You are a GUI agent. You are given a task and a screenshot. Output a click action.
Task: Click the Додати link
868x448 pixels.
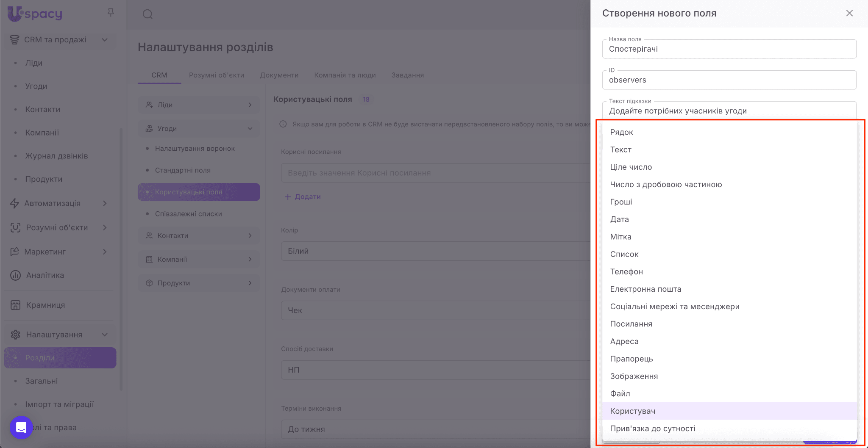tap(303, 196)
